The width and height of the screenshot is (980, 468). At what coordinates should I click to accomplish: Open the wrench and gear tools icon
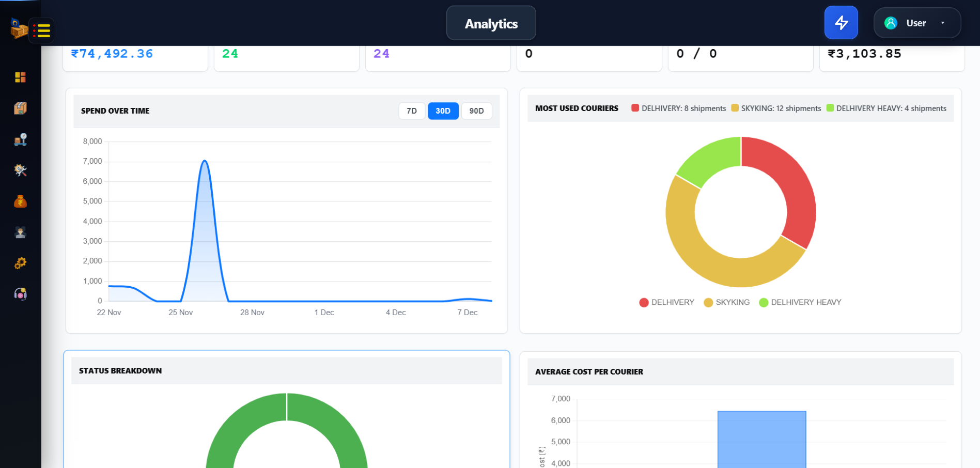[20, 170]
